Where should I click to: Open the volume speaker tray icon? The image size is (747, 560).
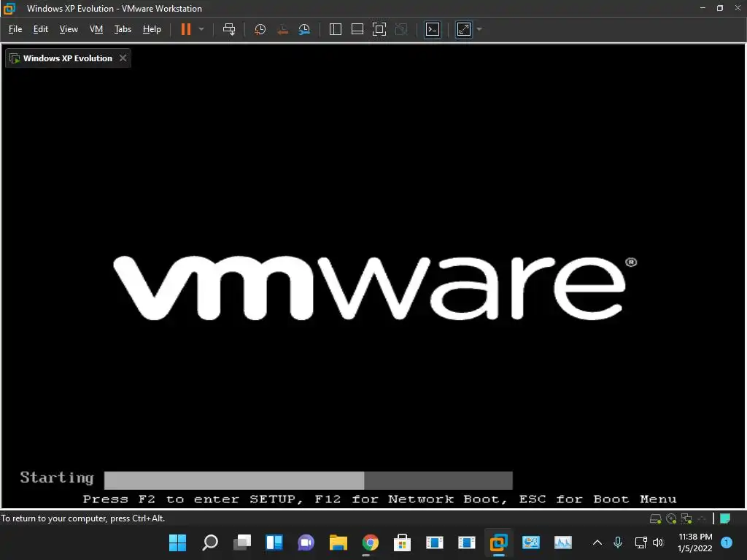point(658,542)
